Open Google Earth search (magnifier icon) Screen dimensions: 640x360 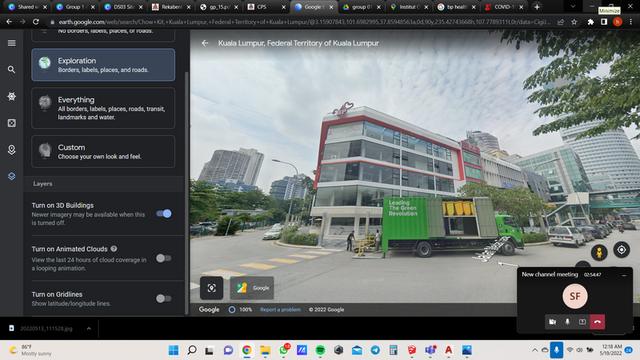11,70
